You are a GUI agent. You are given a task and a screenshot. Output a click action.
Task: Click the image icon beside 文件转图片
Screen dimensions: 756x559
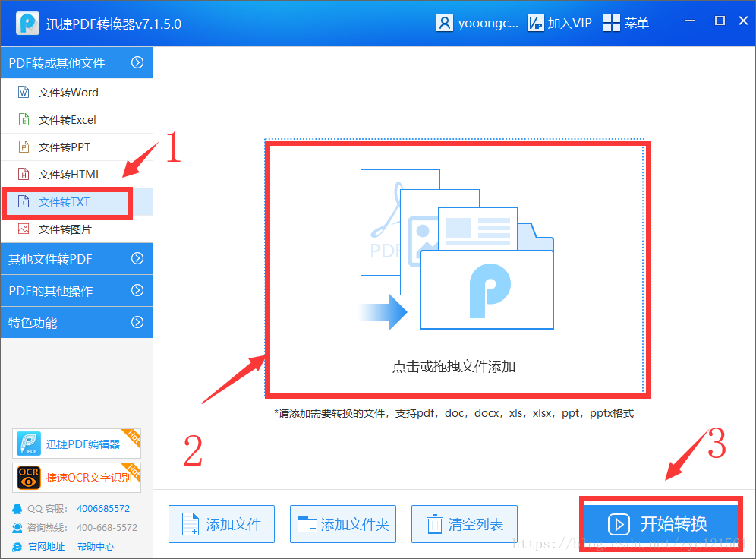[24, 229]
